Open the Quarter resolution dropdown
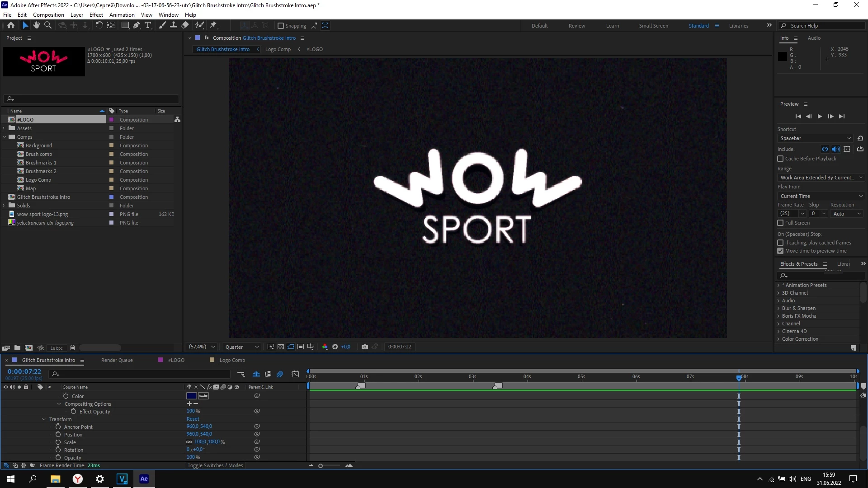This screenshot has width=868, height=488. coord(242,347)
